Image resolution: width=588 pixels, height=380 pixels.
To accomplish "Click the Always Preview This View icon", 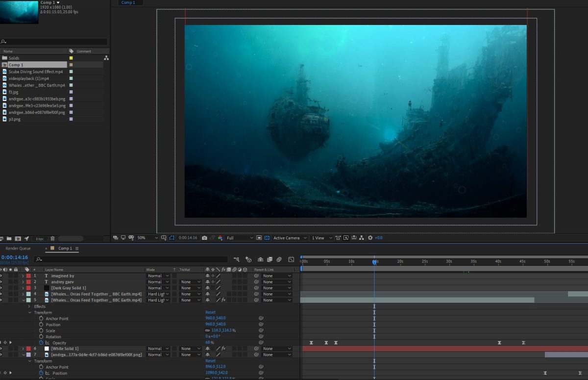I will point(116,238).
